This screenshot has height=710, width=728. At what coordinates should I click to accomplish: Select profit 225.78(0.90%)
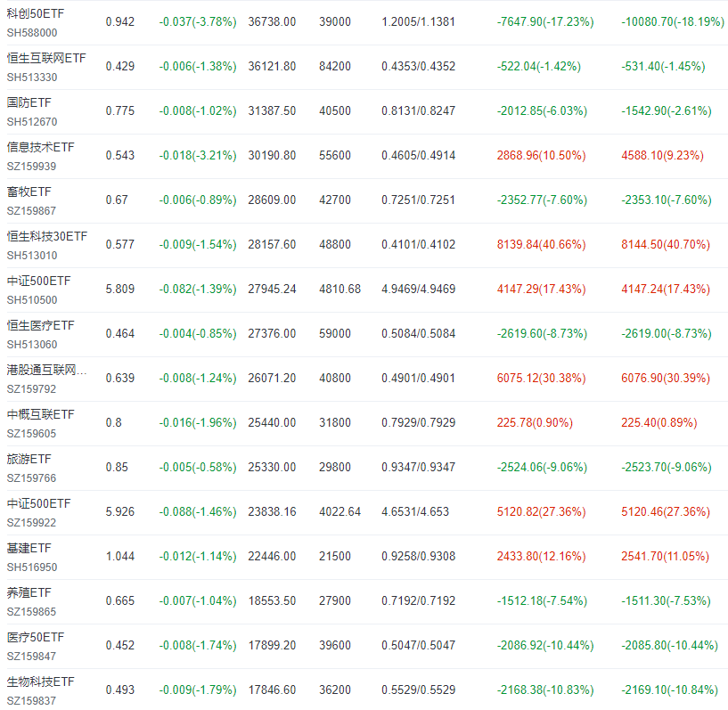pos(535,423)
